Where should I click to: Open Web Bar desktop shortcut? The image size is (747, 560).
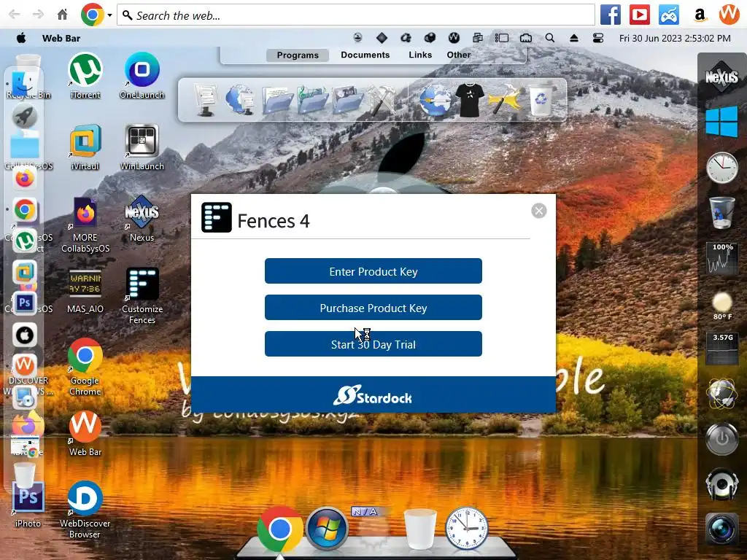pyautogui.click(x=85, y=434)
